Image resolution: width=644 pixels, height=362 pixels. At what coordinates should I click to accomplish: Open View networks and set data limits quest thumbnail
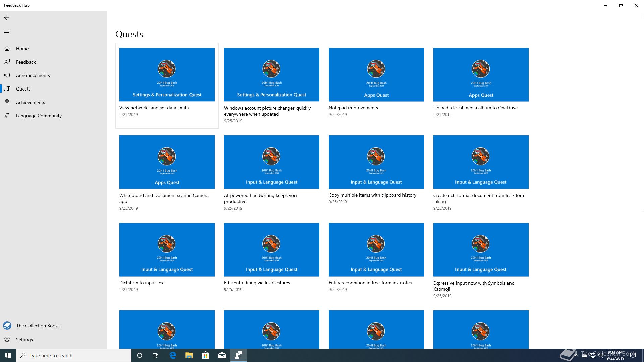167,74
